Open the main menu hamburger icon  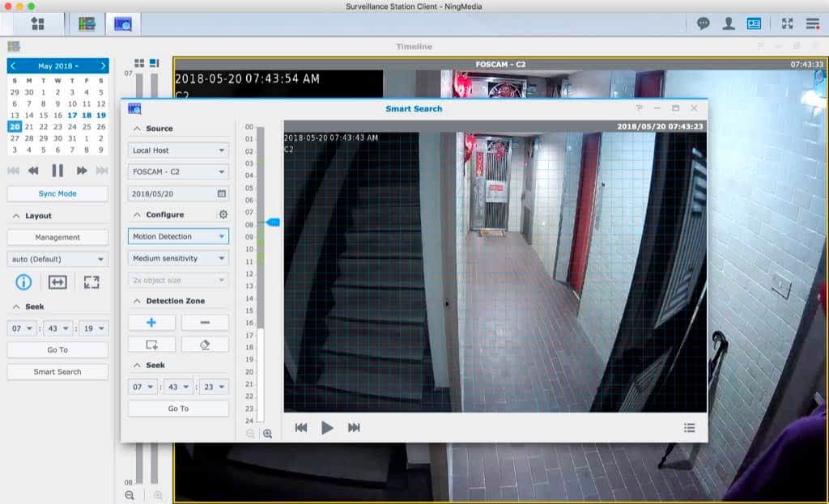point(812,23)
